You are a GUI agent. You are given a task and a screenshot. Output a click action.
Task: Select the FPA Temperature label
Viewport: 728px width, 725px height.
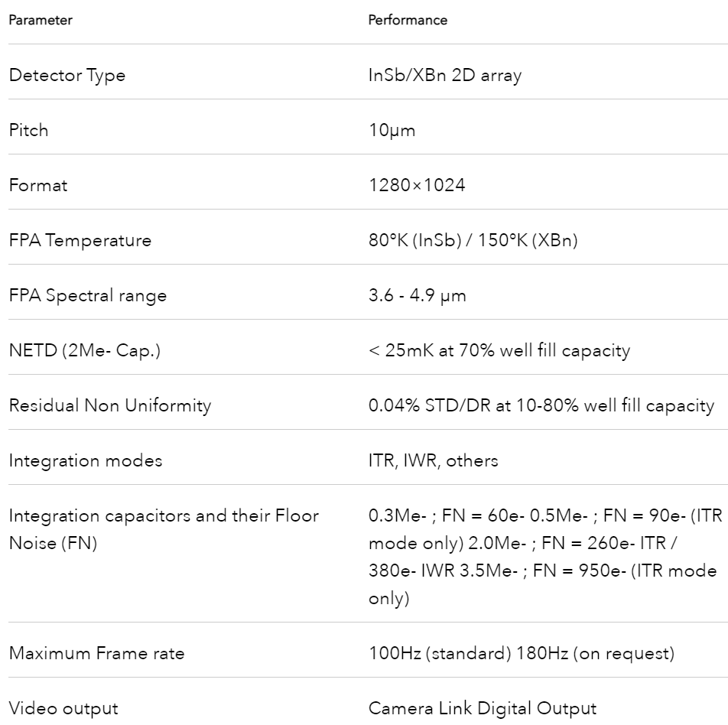click(x=80, y=241)
